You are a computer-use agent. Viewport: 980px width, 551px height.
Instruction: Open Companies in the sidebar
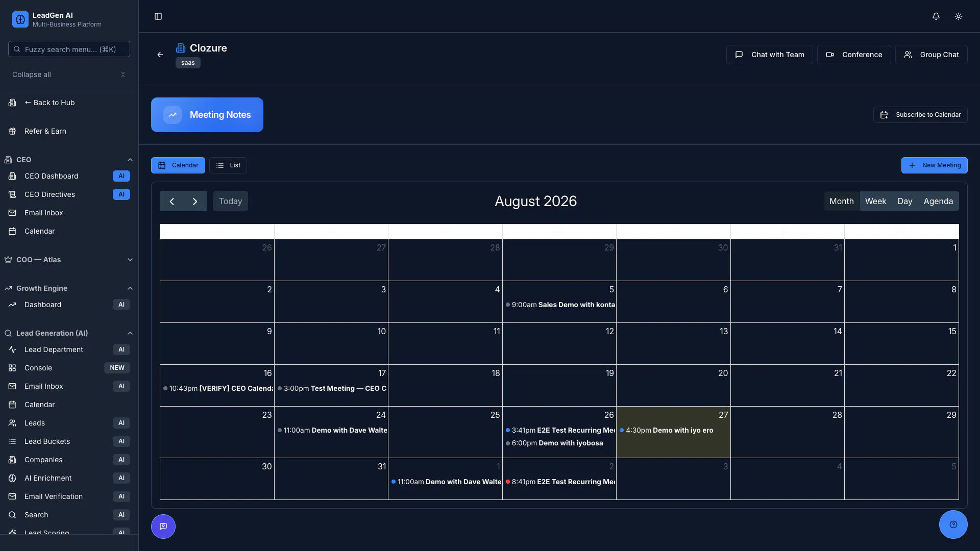tap(69, 460)
